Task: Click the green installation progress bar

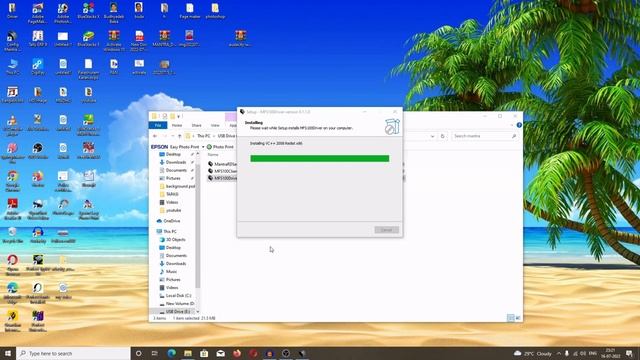Action: [x=320, y=158]
